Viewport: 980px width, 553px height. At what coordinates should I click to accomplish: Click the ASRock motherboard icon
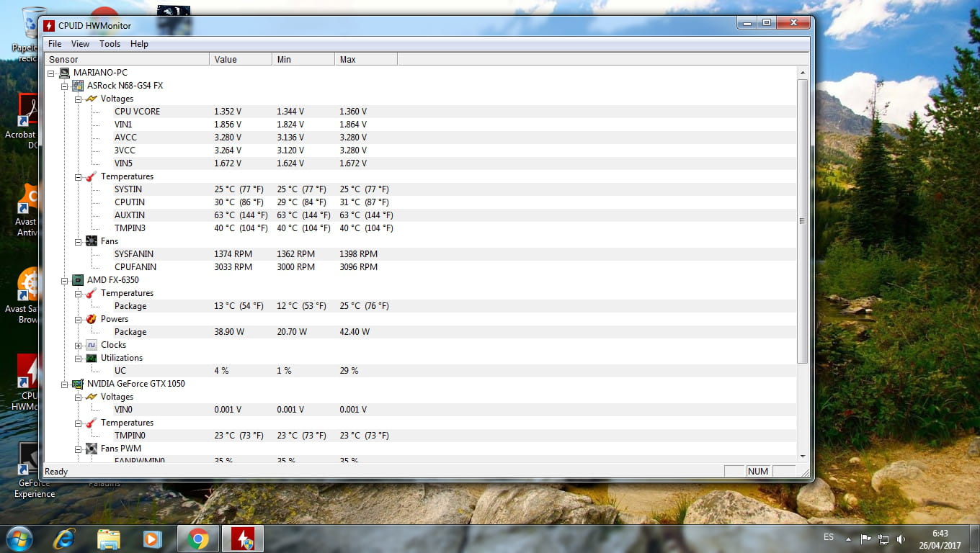[x=78, y=86]
